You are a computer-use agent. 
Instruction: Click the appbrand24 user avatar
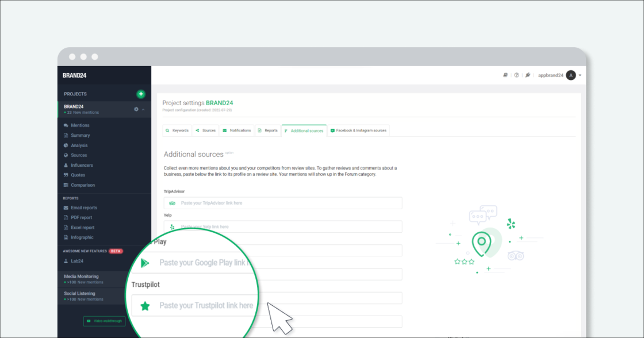pyautogui.click(x=570, y=75)
